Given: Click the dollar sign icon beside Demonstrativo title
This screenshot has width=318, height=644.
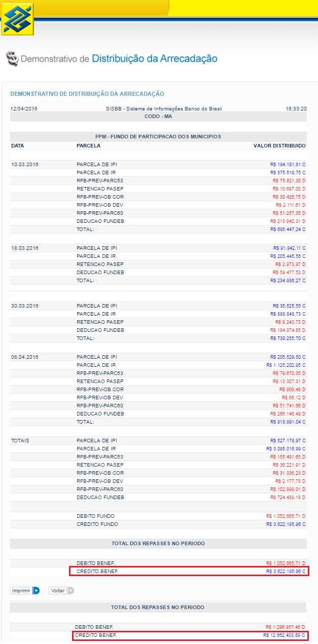Looking at the screenshot, I should 12,59.
